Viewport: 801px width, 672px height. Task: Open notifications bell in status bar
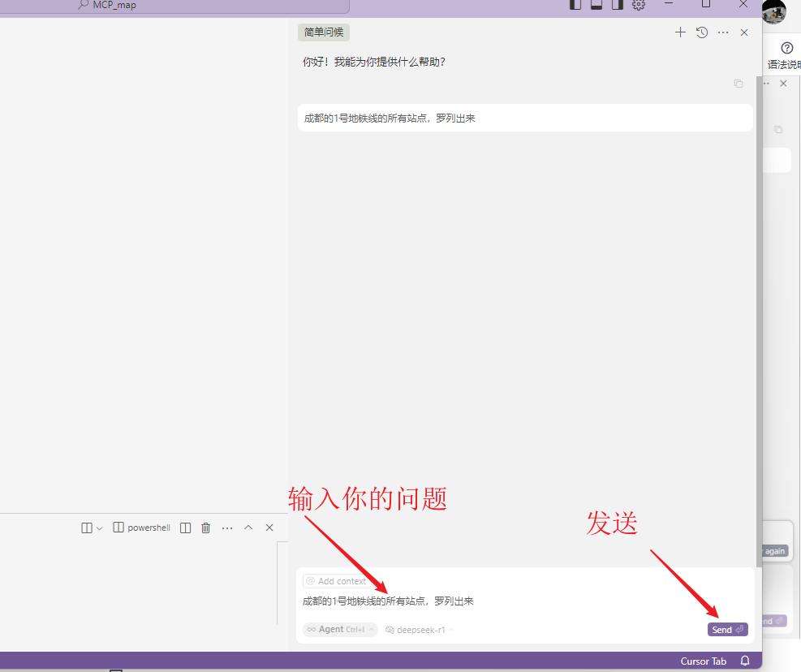(745, 661)
